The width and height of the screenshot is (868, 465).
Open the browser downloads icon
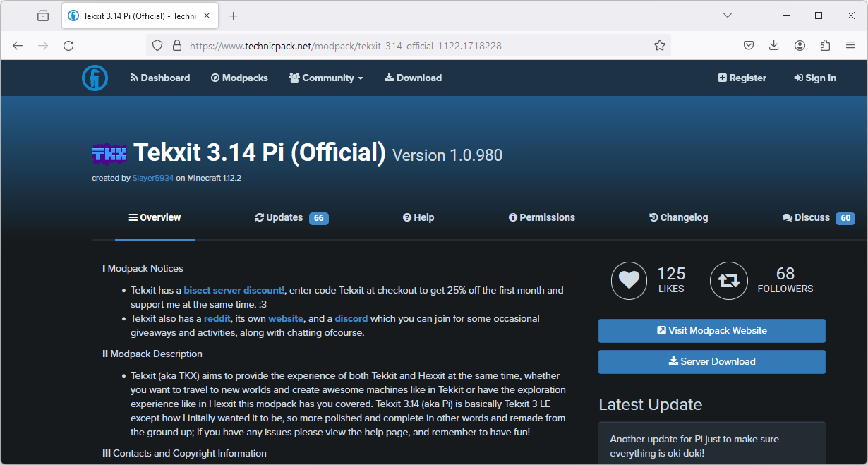(x=774, y=44)
